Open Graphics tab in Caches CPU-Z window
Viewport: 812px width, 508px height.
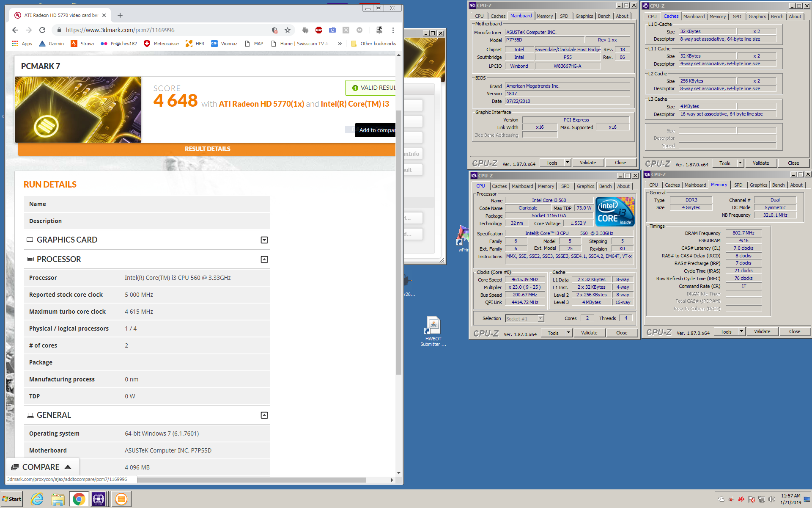coord(757,17)
